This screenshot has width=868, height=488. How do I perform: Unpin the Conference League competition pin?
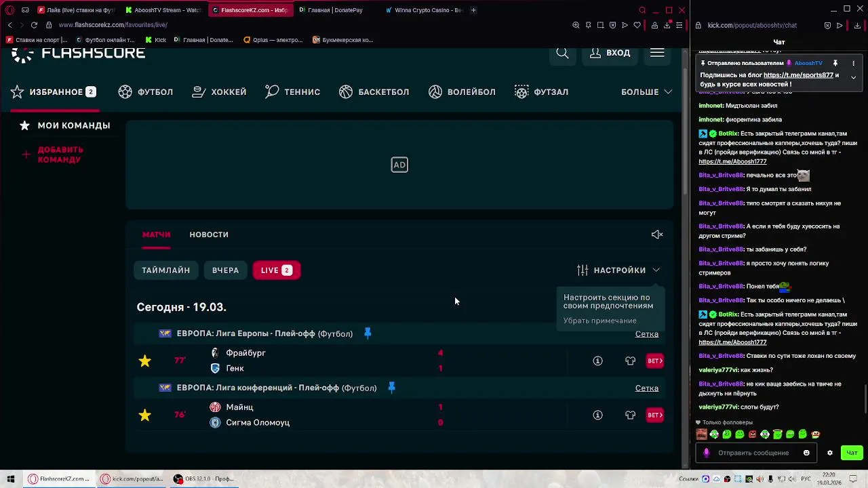click(x=391, y=388)
